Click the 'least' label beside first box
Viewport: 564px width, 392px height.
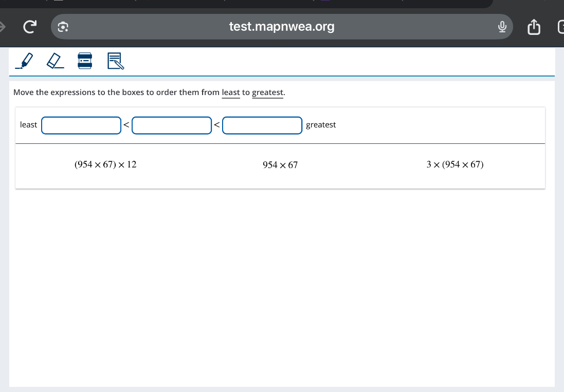(x=28, y=125)
